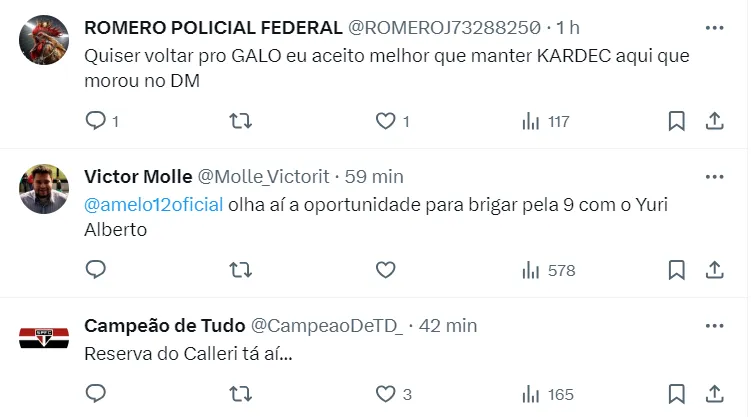Share ROMERO POLICIAL FEDERAL's tweet
751x417 pixels.
click(715, 121)
